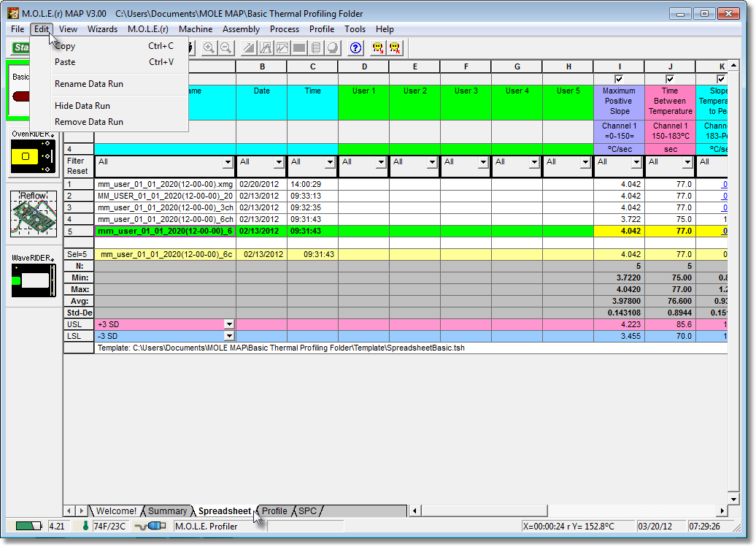Switch to the Summary tab
This screenshot has width=756, height=547.
[167, 510]
